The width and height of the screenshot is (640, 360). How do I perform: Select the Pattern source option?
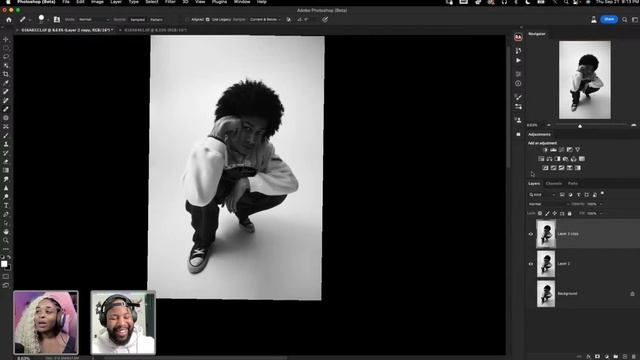[156, 19]
